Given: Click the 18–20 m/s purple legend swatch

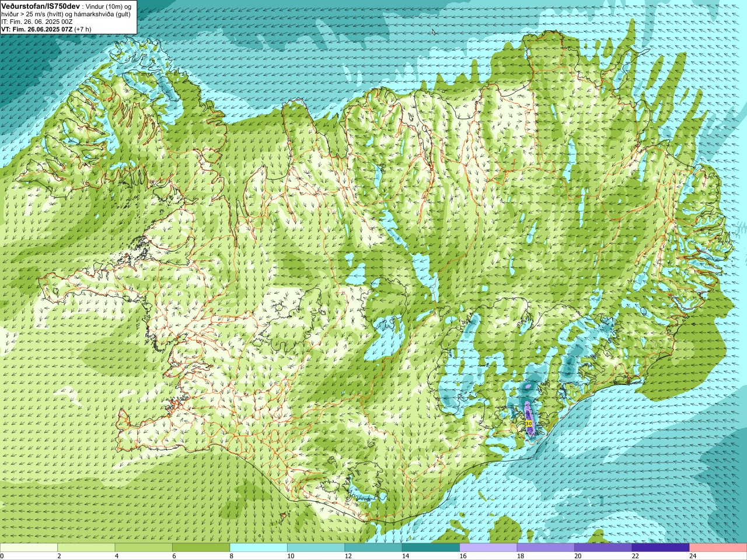Looking at the screenshot, I should (x=546, y=548).
